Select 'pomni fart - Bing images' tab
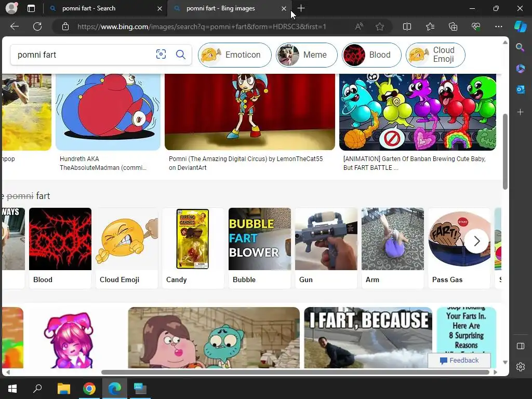Screen dimensions: 532x399 click(x=229, y=8)
